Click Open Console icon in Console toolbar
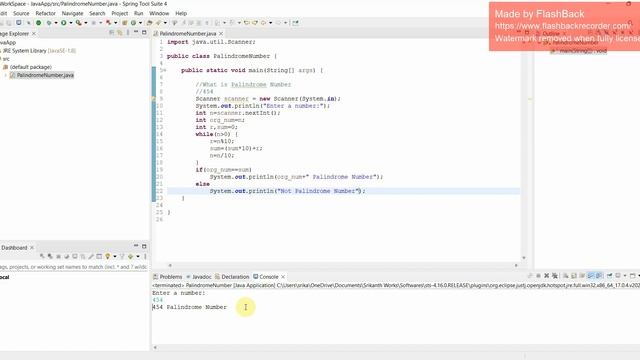Viewport: 640px width, 360px height. click(632, 276)
